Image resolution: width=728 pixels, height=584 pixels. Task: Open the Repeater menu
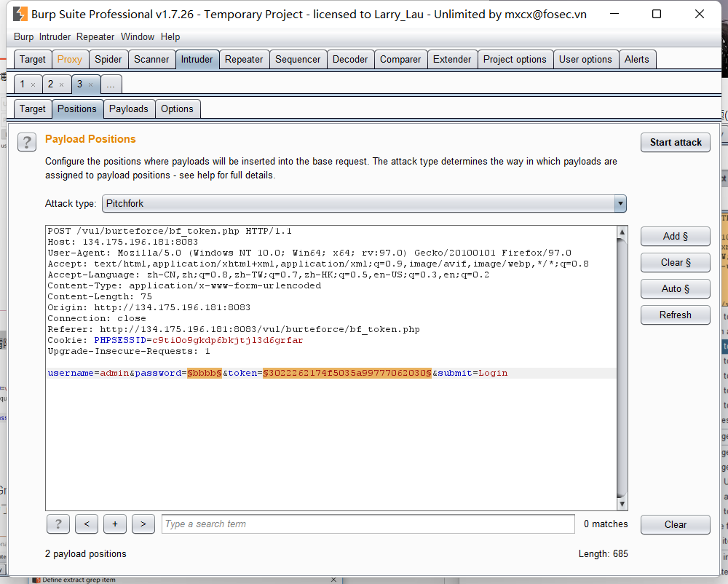click(95, 36)
